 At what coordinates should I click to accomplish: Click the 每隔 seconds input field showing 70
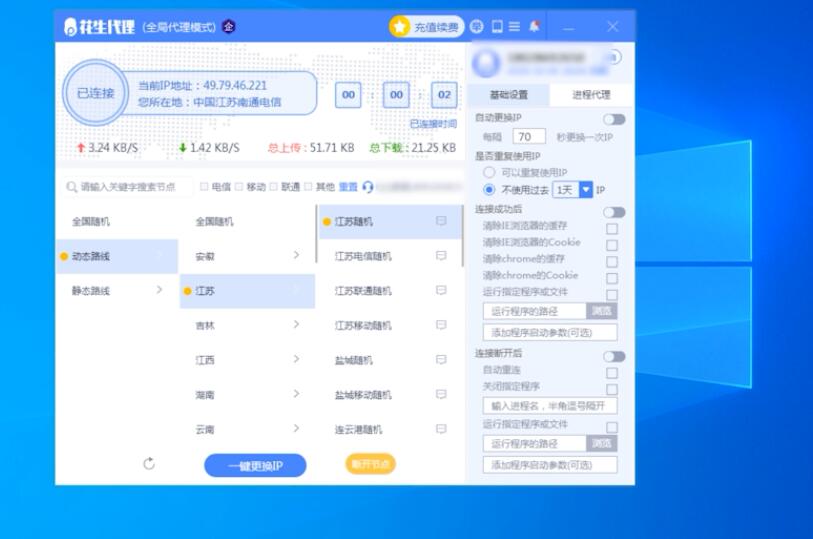point(529,137)
